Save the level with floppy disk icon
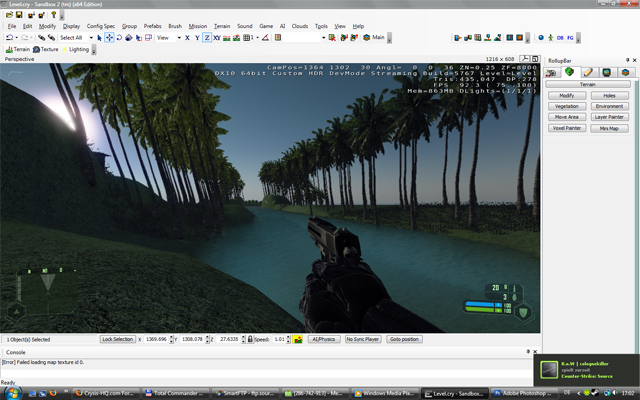Screen dimensions: 640x400 point(19,15)
